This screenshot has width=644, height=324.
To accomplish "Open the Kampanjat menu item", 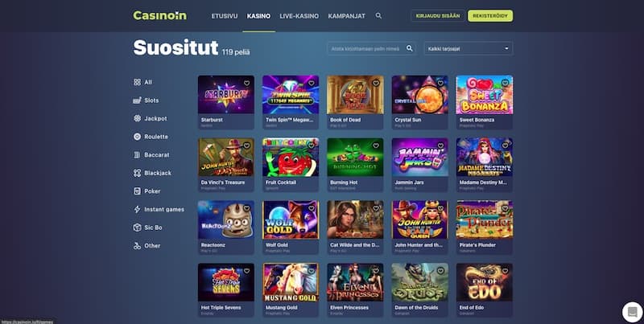I will pyautogui.click(x=347, y=16).
